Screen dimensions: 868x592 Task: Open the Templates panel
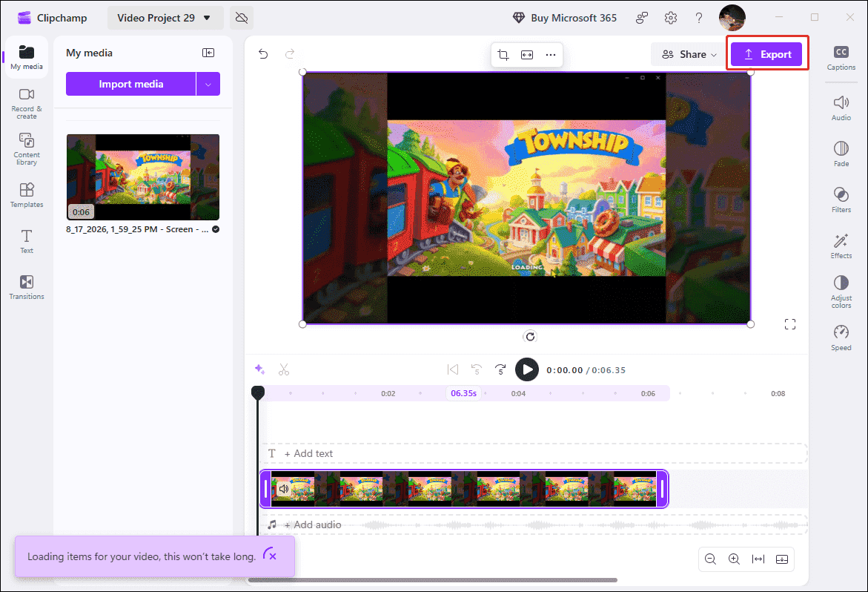[x=27, y=195]
